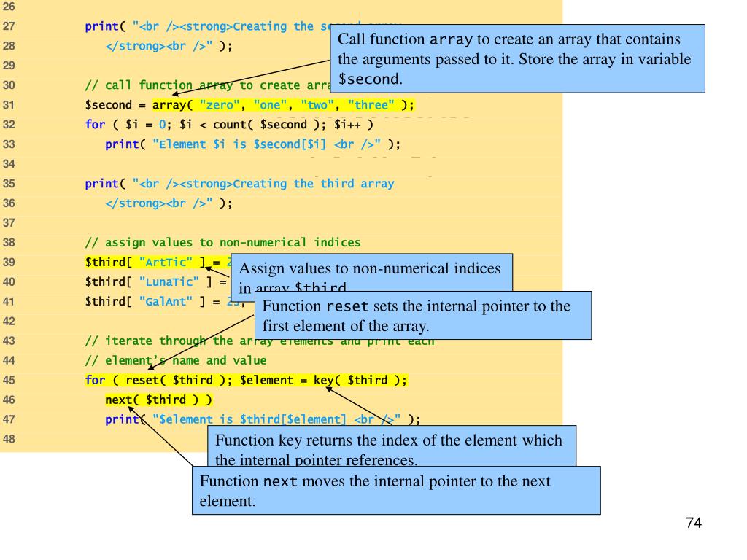Select line number 42 in the margin
The height and width of the screenshot is (560, 747).
pyautogui.click(x=9, y=321)
